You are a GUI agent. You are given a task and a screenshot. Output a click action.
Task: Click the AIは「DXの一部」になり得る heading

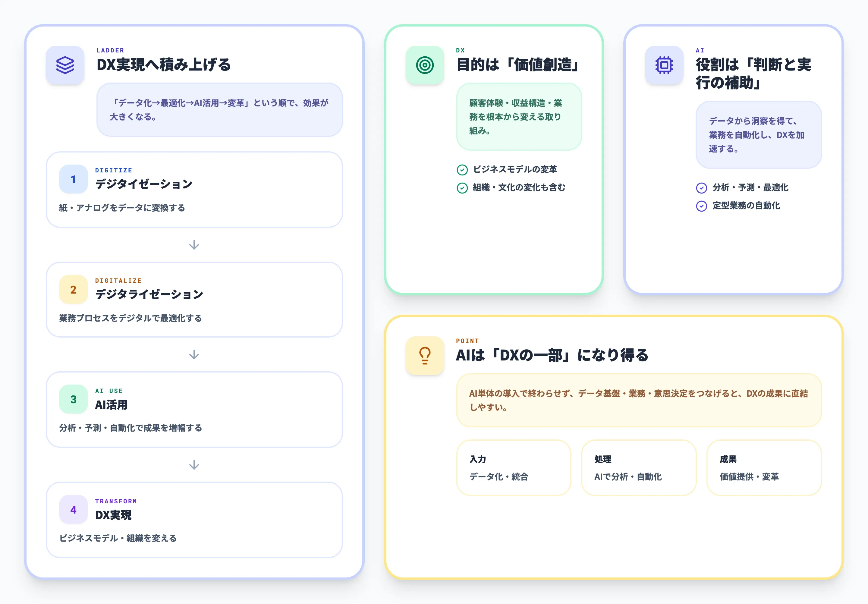[x=551, y=355]
